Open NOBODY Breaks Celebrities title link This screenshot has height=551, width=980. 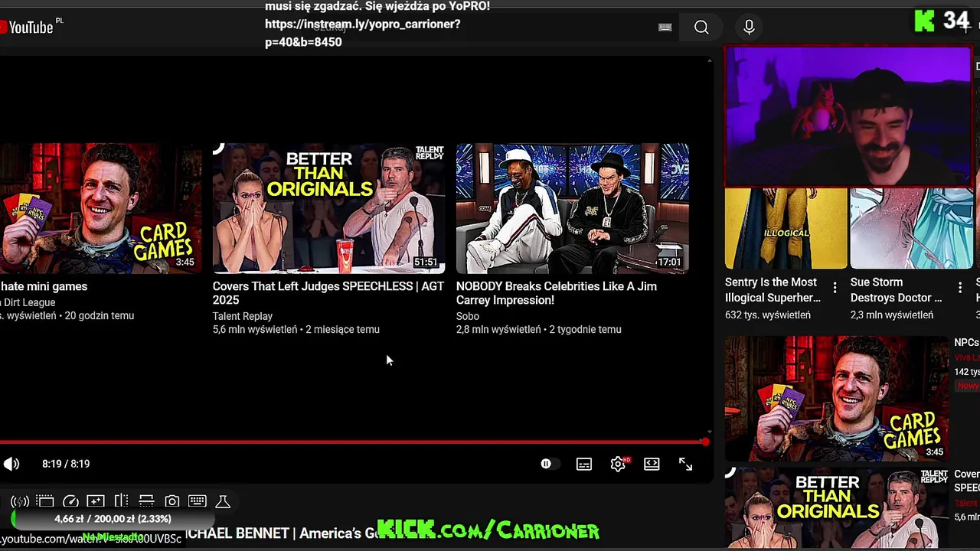click(557, 293)
